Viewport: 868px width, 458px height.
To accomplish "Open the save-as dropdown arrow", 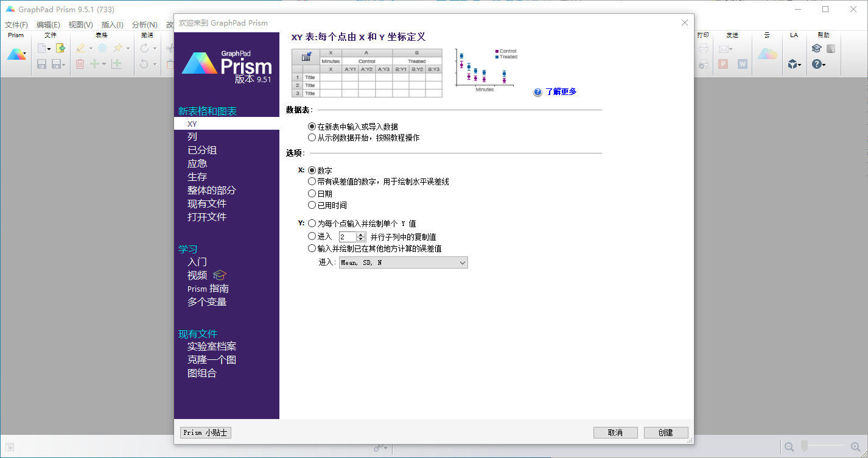I will 64,65.
